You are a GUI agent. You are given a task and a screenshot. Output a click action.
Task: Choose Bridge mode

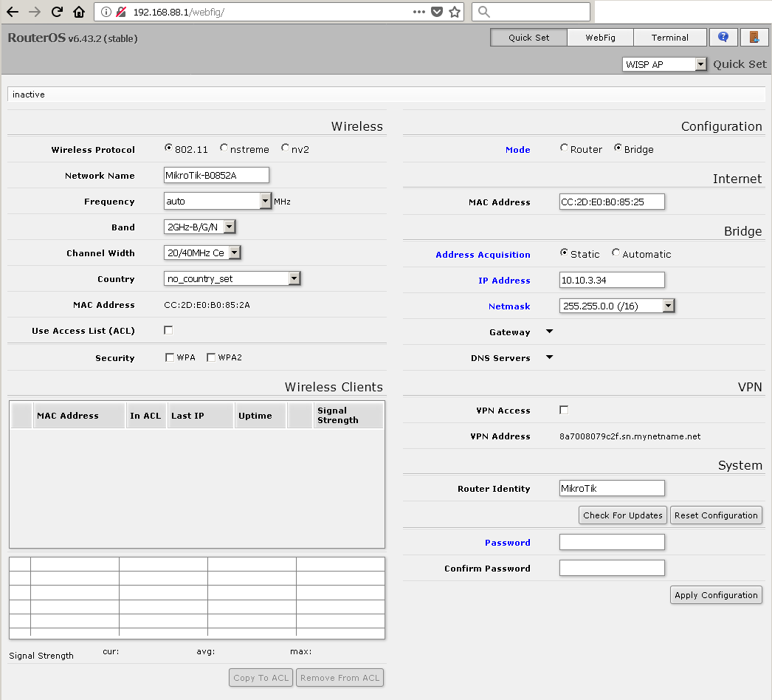point(618,148)
